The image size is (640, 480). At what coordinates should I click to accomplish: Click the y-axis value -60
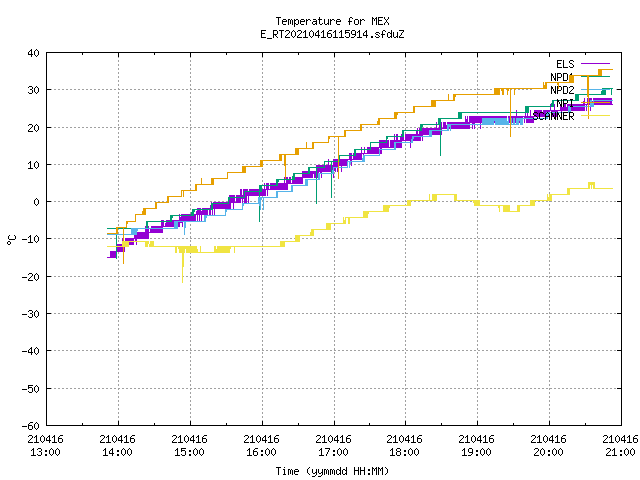click(31, 426)
